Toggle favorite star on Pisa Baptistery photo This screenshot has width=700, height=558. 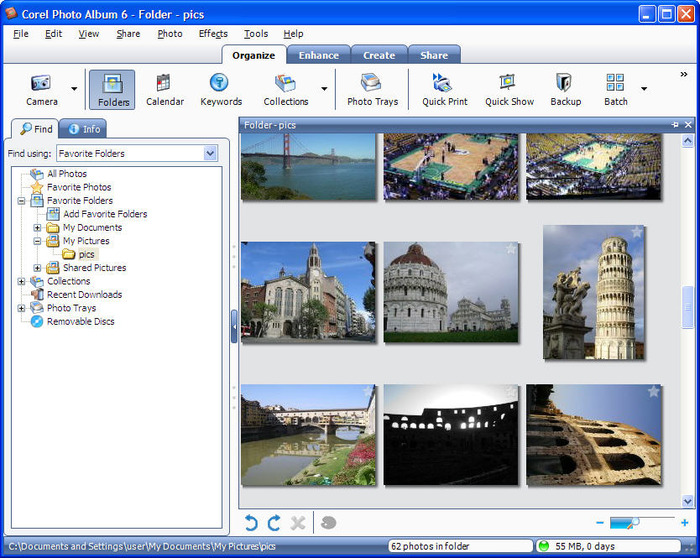511,249
